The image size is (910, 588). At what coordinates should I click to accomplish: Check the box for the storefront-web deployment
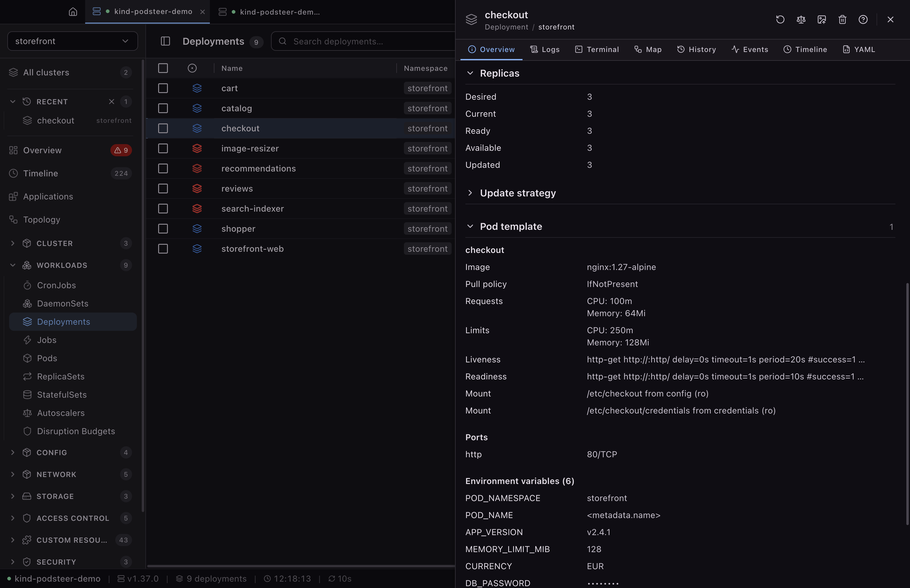tap(163, 249)
